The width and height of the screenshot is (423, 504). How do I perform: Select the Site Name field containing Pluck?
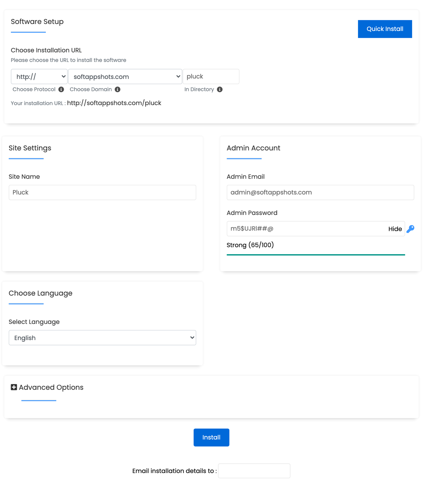[102, 192]
